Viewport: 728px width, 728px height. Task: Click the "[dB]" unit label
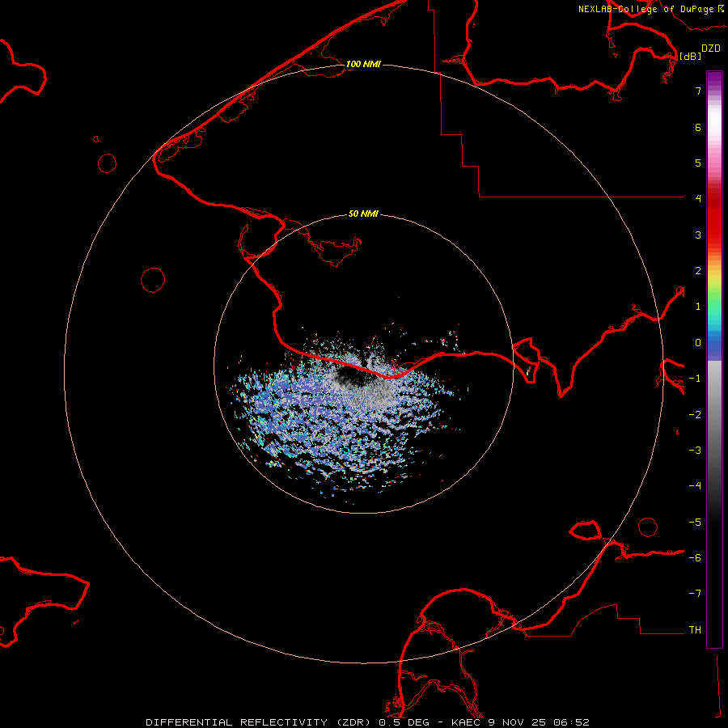[x=691, y=56]
